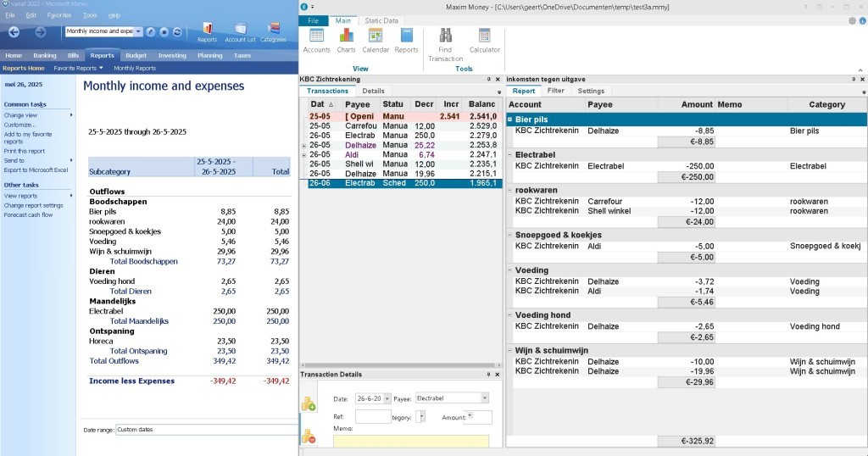Click the Ref input field
The height and width of the screenshot is (456, 868).
pyautogui.click(x=373, y=417)
